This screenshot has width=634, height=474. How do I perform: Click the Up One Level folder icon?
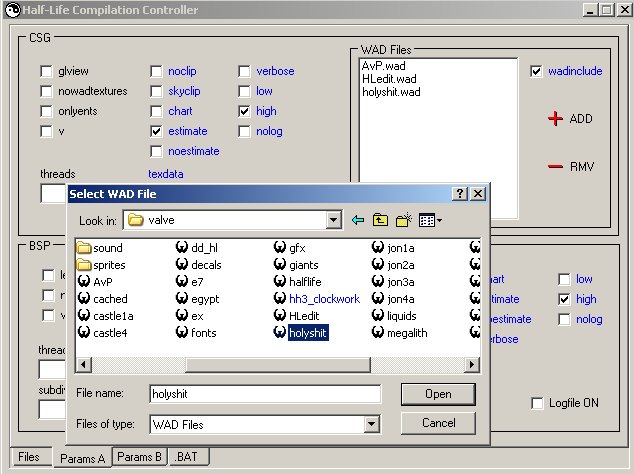pyautogui.click(x=381, y=220)
